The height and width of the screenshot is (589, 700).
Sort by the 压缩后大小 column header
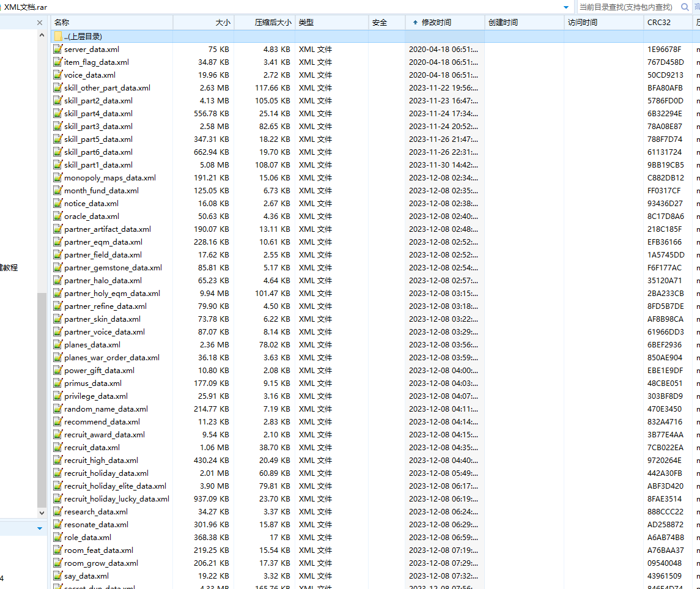tap(265, 23)
